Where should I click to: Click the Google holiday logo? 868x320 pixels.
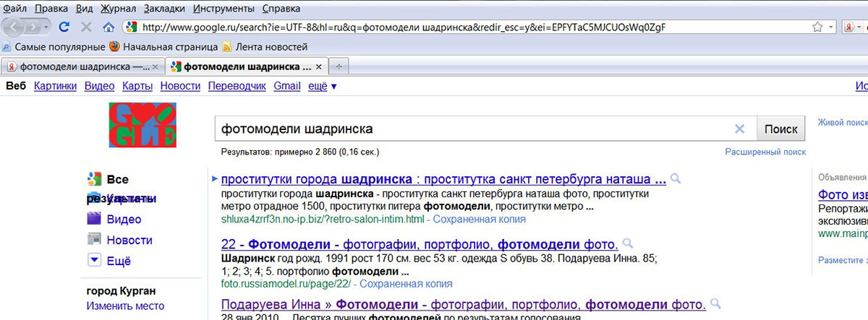142,125
